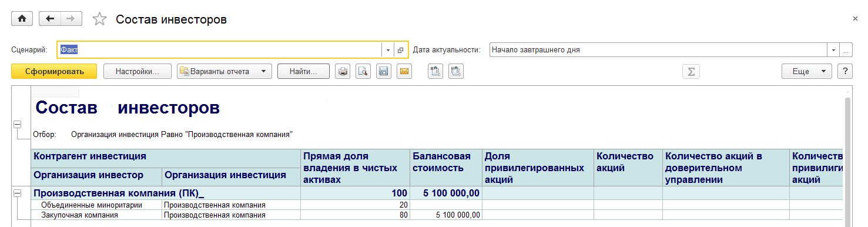868x227 pixels.
Task: Click the Дата актуальности field
Action: (x=658, y=50)
